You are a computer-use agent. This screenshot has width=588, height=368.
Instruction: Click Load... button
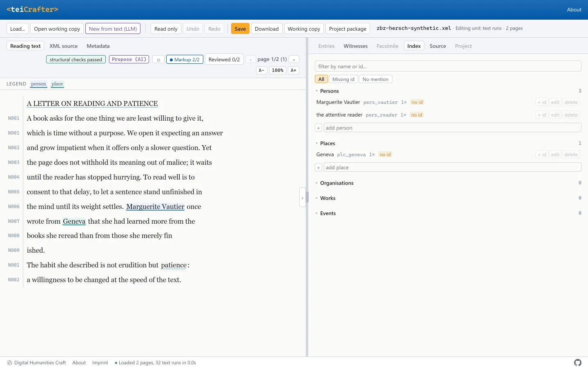tap(18, 29)
